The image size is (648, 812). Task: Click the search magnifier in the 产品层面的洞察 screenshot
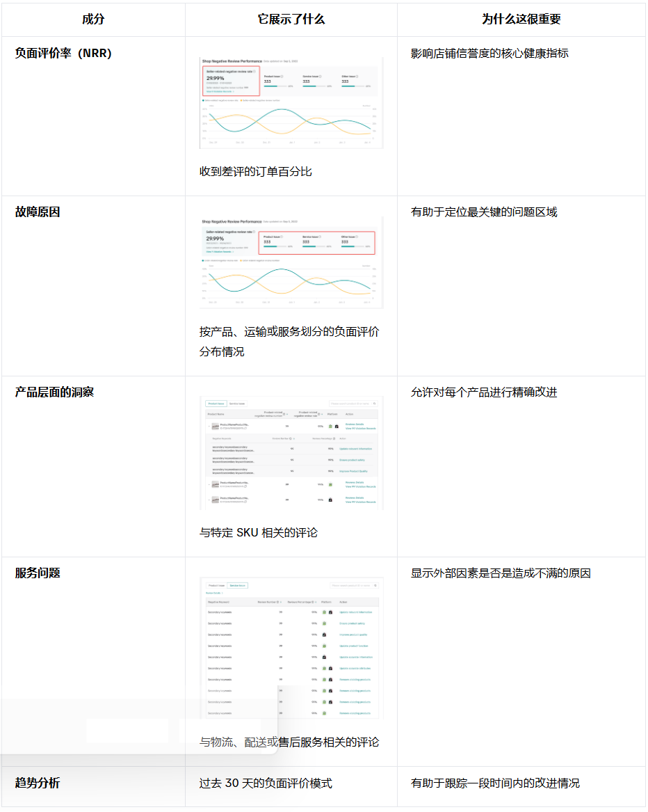tap(375, 404)
